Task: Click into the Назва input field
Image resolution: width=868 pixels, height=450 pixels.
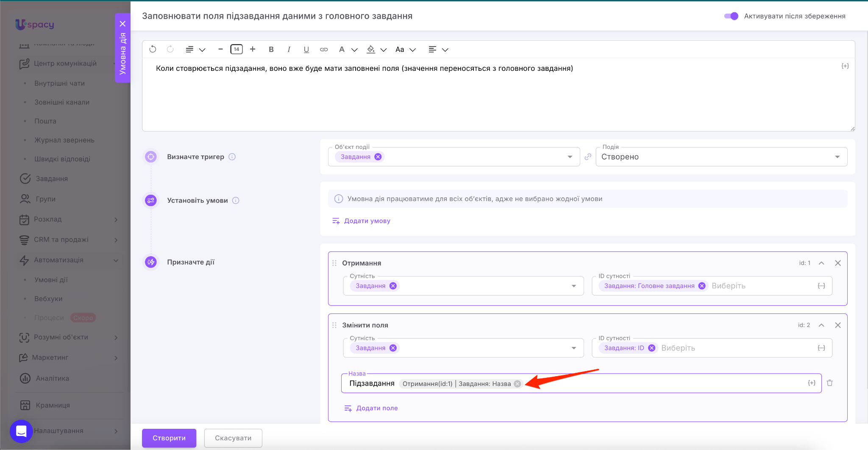Action: pos(661,383)
